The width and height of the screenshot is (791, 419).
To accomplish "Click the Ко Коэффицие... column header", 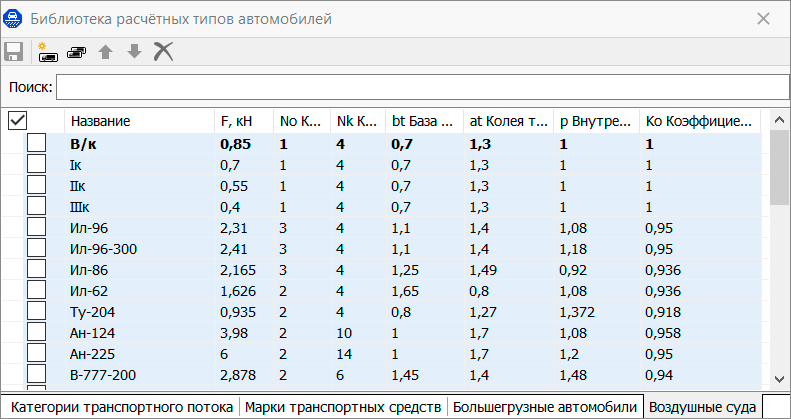I will (x=700, y=121).
